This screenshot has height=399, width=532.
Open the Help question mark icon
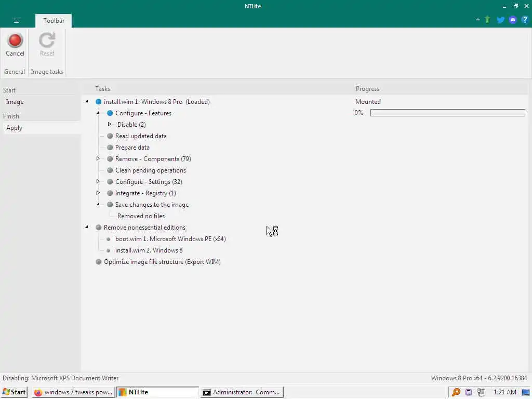click(x=525, y=20)
